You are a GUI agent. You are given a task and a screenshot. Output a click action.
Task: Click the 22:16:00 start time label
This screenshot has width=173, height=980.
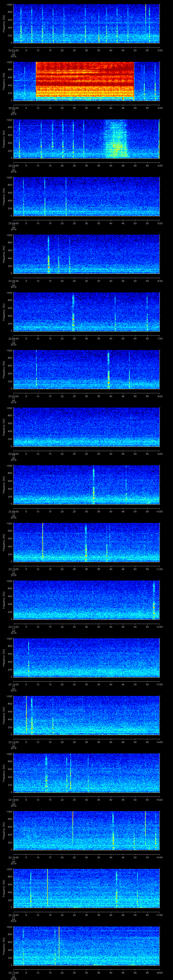(14, 915)
